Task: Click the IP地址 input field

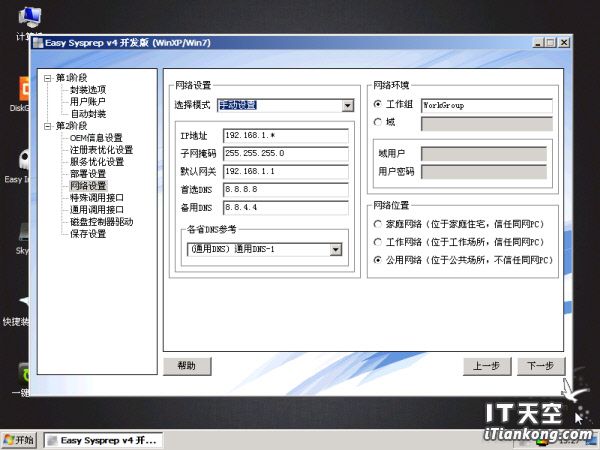Action: tap(285, 135)
